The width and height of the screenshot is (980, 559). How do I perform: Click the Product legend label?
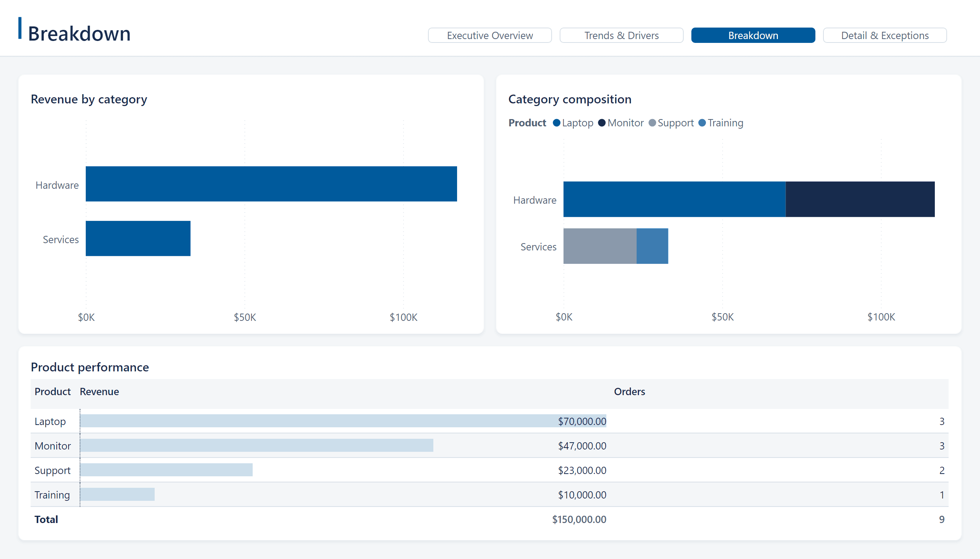pyautogui.click(x=527, y=123)
